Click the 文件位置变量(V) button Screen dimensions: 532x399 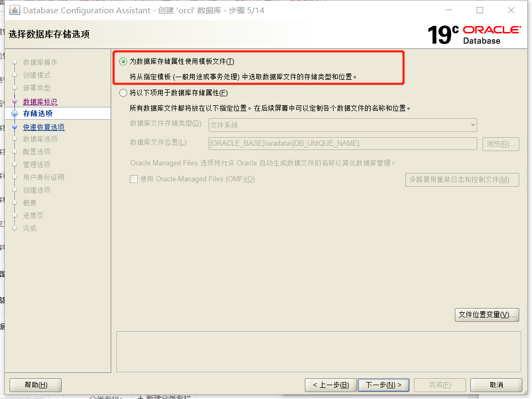(486, 315)
